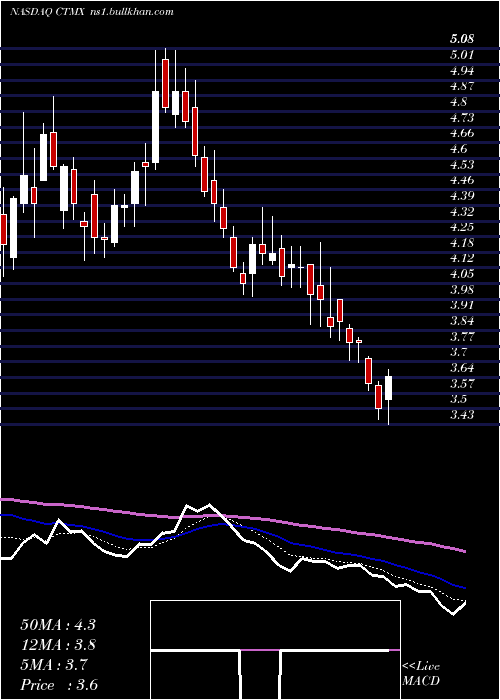
Task: Select the 3.57 price axis label
Action: [x=462, y=383]
